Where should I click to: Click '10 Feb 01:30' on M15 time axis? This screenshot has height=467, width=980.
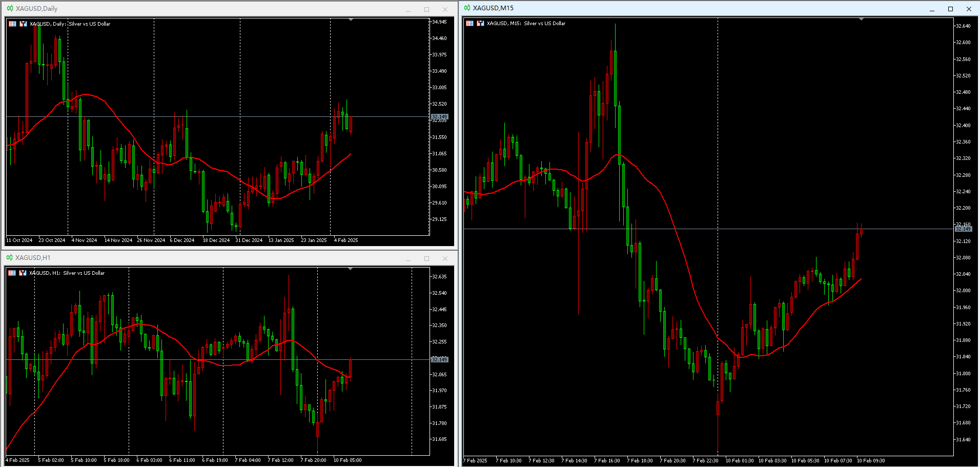[740, 460]
